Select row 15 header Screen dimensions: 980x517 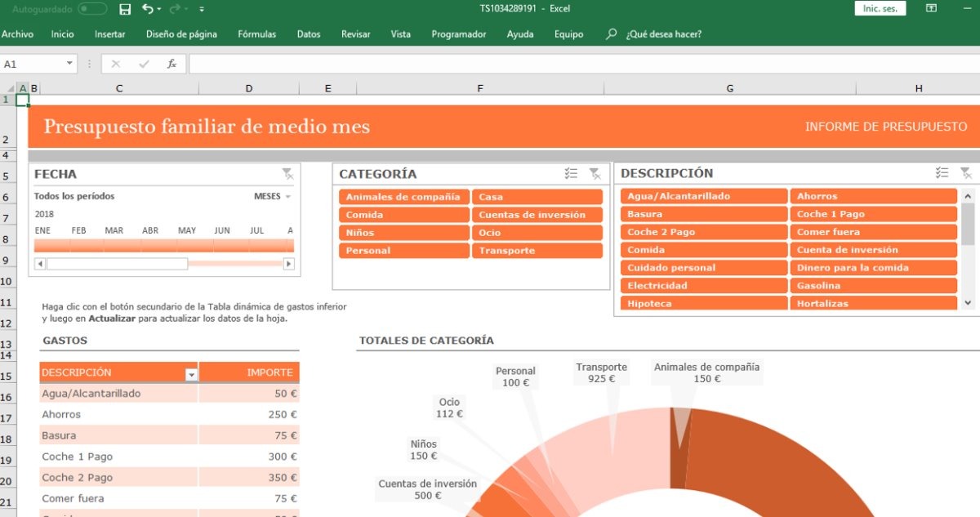(x=7, y=377)
